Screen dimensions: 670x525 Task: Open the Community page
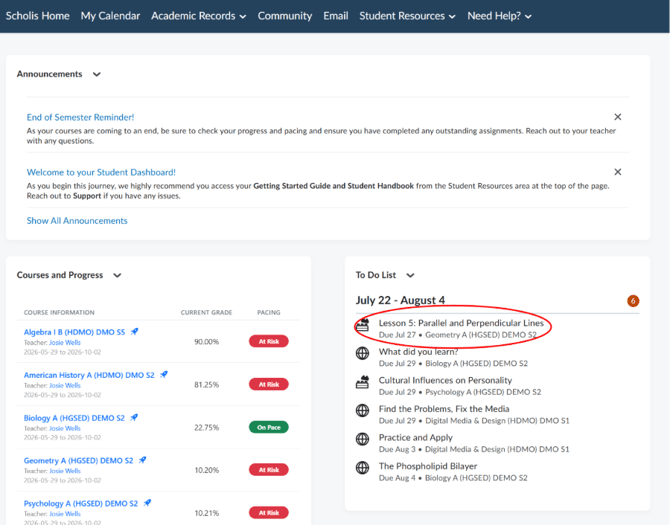[285, 16]
